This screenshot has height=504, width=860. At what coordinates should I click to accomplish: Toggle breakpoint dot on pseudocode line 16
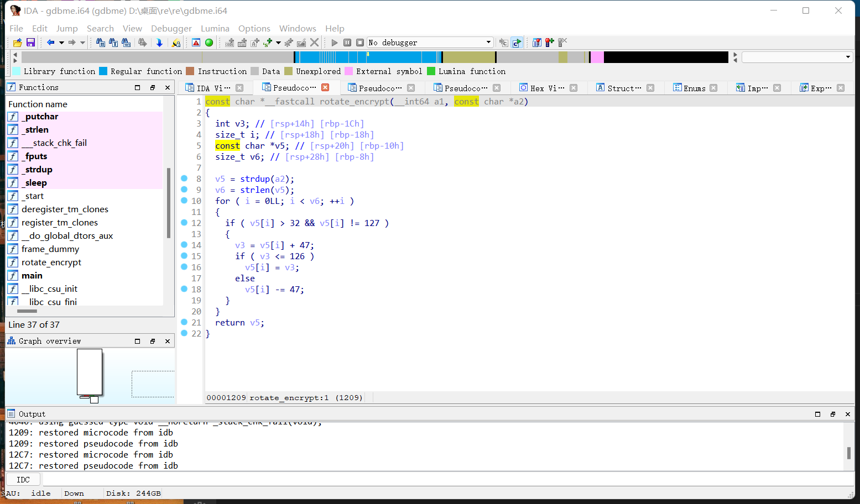pos(184,267)
